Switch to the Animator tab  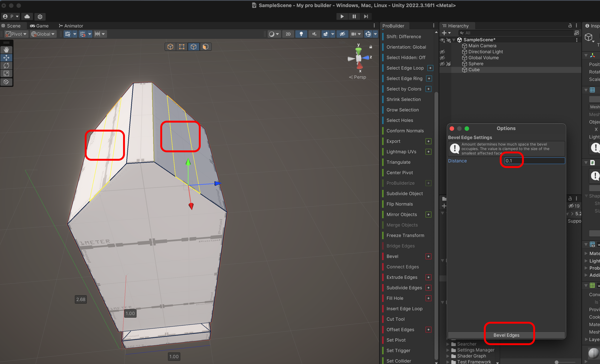coord(71,26)
